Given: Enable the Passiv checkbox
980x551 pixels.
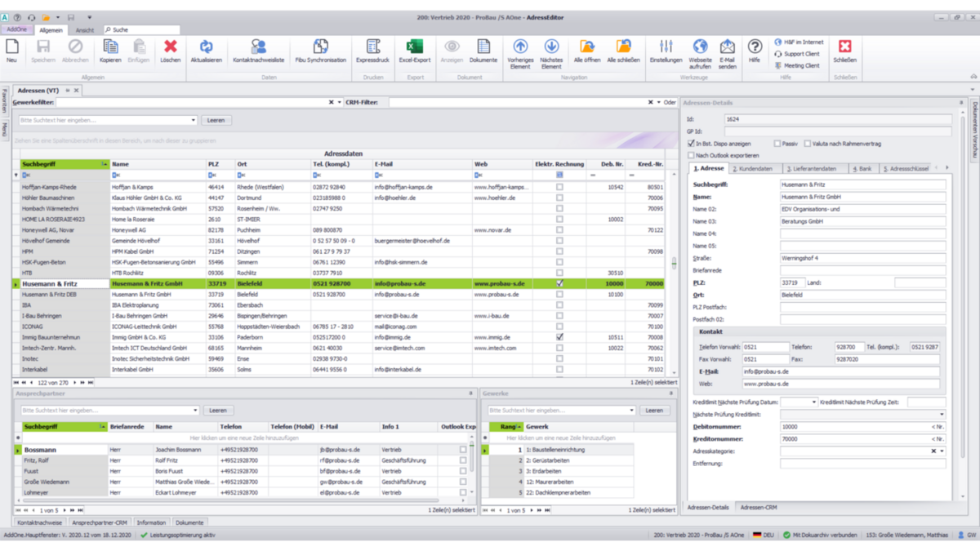Looking at the screenshot, I should pyautogui.click(x=777, y=144).
